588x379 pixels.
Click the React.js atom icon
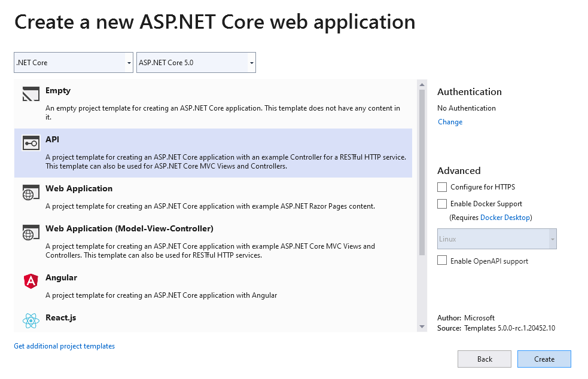[x=31, y=321]
